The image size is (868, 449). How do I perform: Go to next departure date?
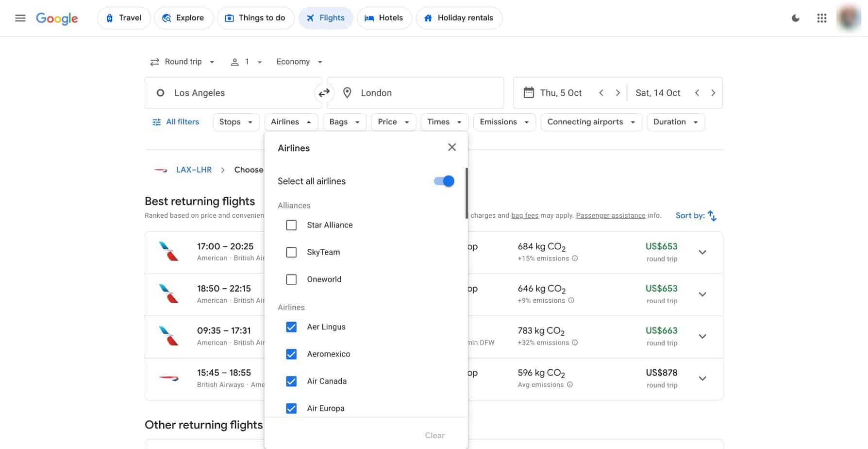point(618,93)
